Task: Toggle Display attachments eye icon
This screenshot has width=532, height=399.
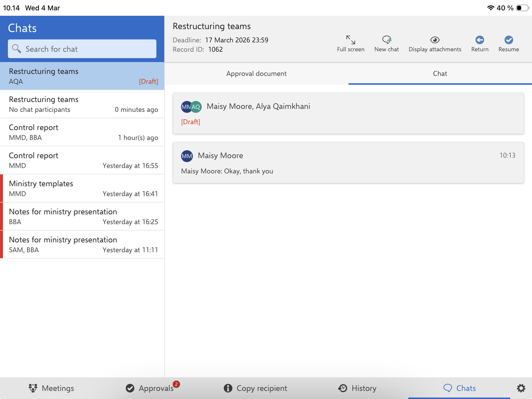Action: pos(435,40)
